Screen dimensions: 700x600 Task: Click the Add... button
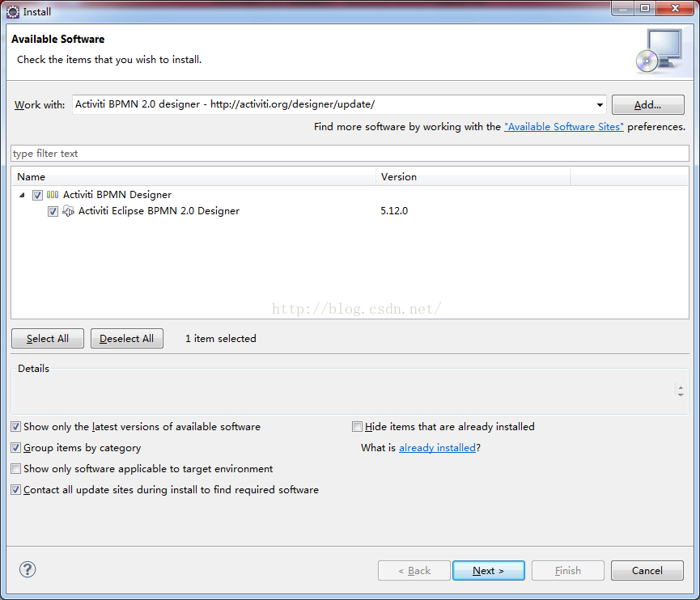pos(647,105)
